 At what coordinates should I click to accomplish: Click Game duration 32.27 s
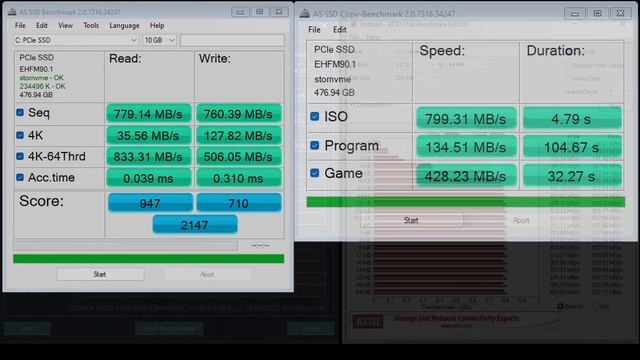point(572,176)
